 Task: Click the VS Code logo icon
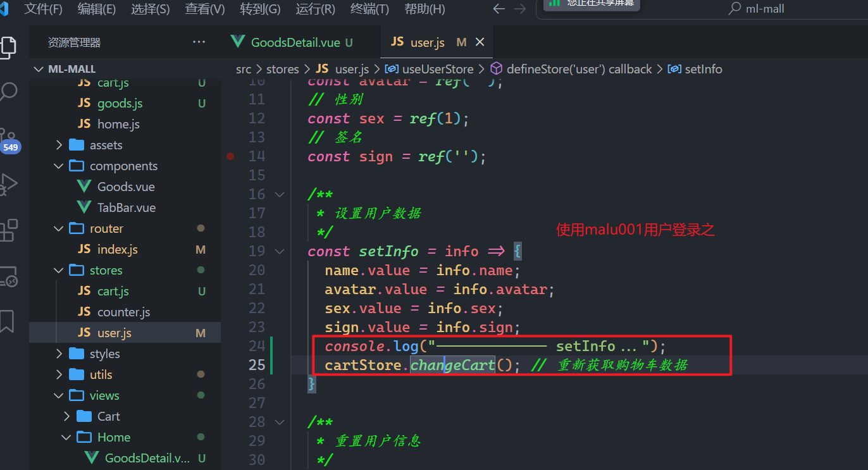tap(5, 9)
